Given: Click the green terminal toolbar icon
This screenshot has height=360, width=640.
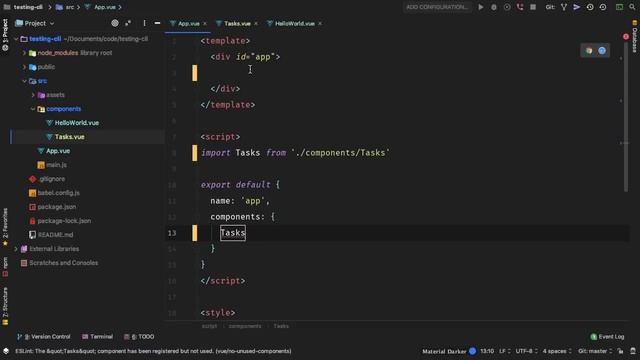Looking at the screenshot, I should click(620, 7).
